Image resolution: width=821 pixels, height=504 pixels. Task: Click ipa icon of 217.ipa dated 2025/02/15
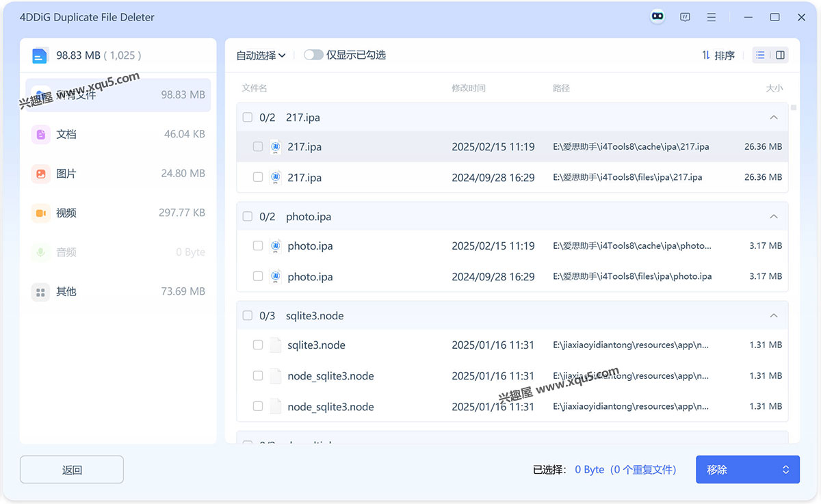[276, 146]
